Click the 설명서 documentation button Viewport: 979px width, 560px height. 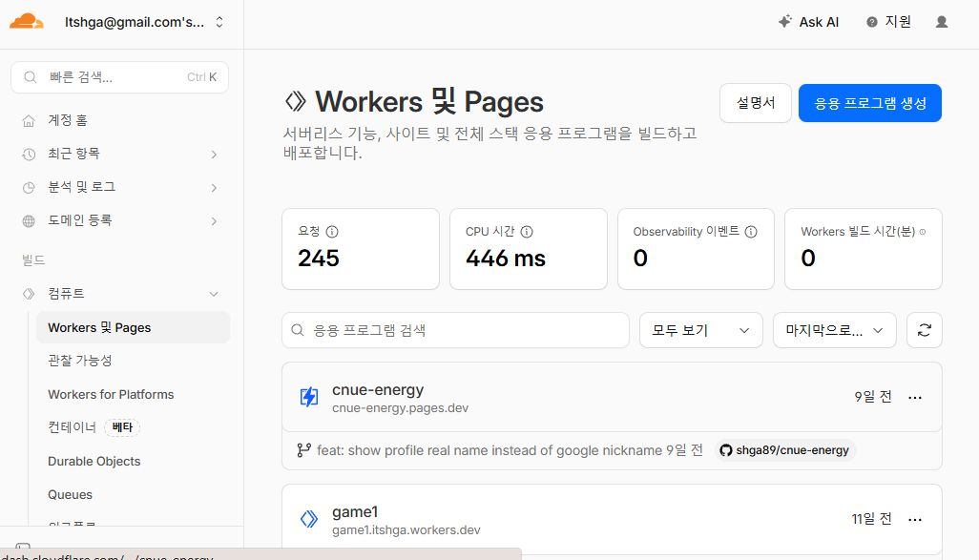click(x=756, y=103)
